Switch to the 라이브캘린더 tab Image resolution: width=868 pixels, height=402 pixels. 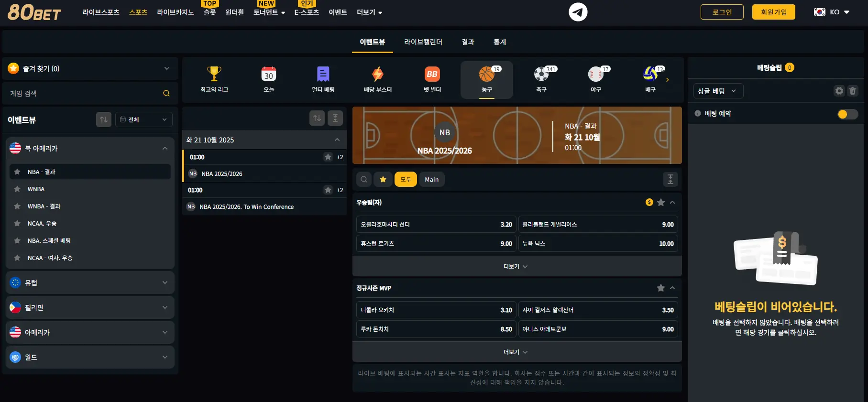pos(423,42)
